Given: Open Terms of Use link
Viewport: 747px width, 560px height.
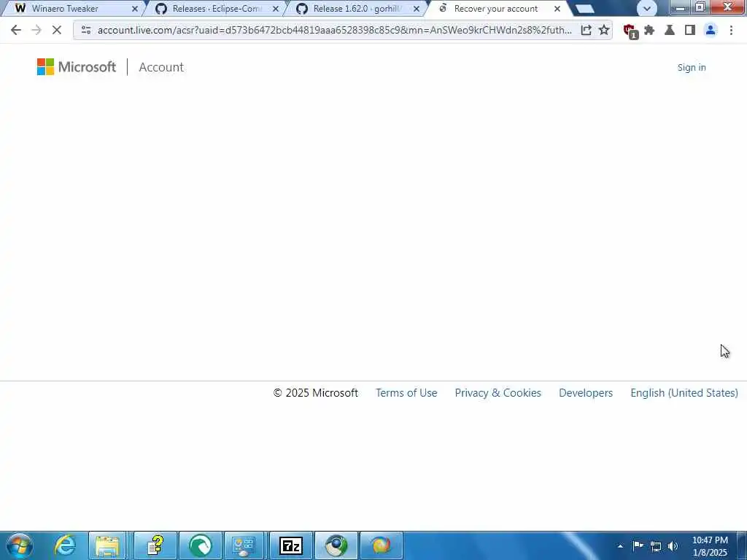Looking at the screenshot, I should (x=406, y=393).
